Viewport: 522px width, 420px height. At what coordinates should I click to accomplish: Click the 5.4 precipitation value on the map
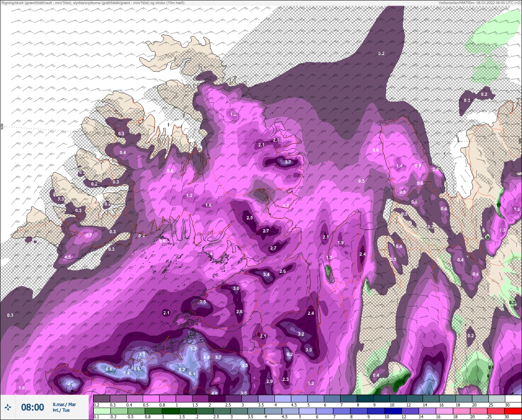click(x=126, y=374)
